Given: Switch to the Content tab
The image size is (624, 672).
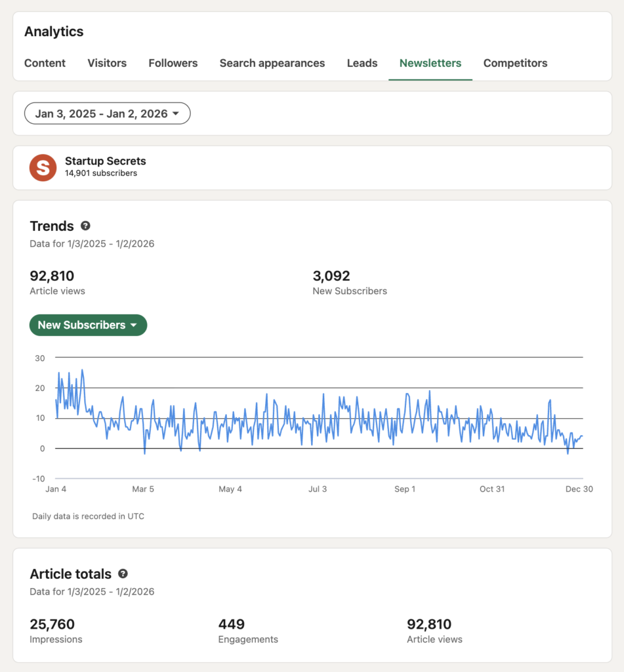Looking at the screenshot, I should (45, 63).
